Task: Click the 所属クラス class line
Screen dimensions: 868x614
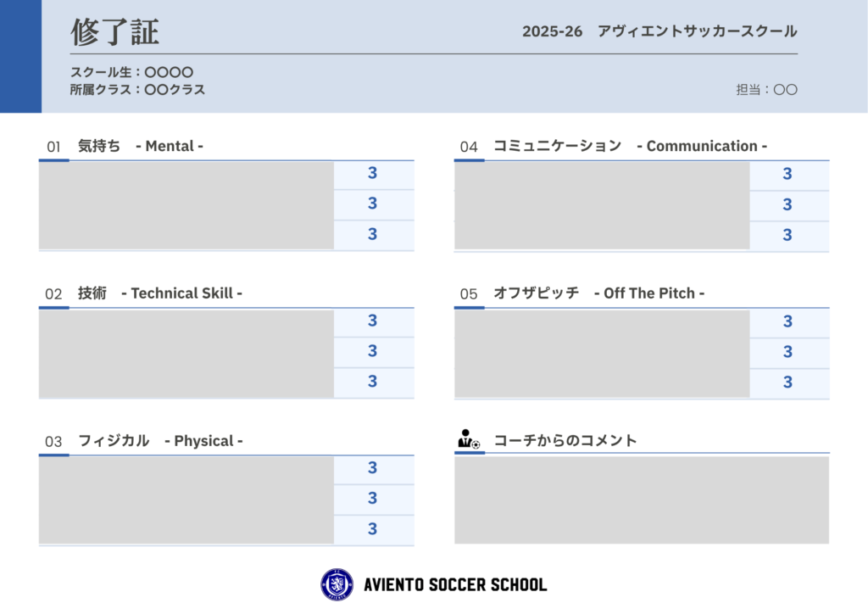Action: (x=137, y=89)
